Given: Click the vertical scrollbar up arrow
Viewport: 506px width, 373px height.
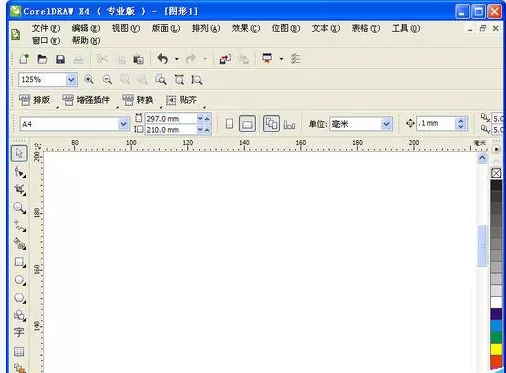Looking at the screenshot, I should (482, 157).
